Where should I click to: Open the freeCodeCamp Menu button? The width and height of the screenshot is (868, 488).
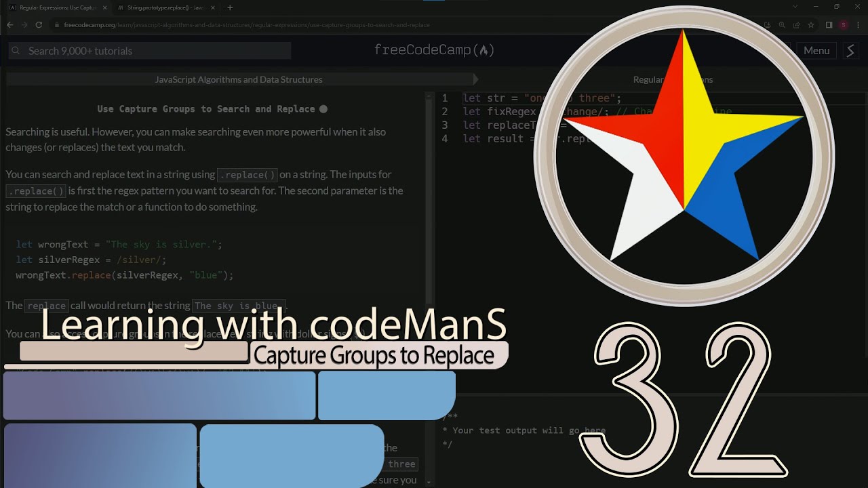pyautogui.click(x=816, y=51)
